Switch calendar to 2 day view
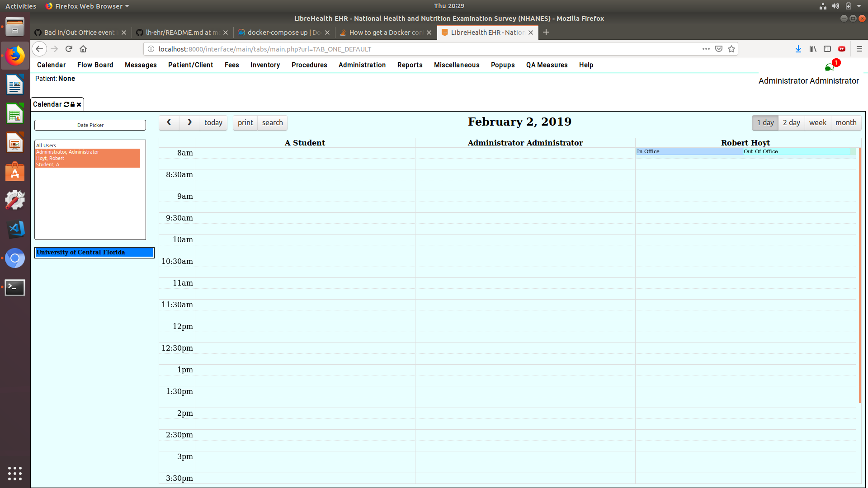The height and width of the screenshot is (488, 868). pos(791,122)
